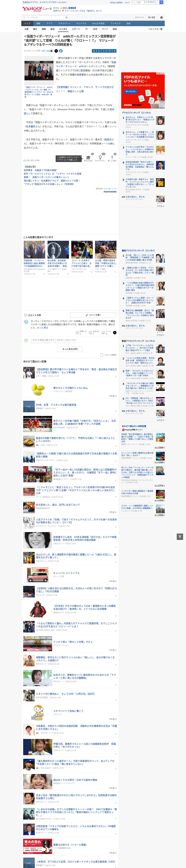Click the scroll-to-top arrow button
Viewport: 186px width, 868px height.
click(180, 536)
